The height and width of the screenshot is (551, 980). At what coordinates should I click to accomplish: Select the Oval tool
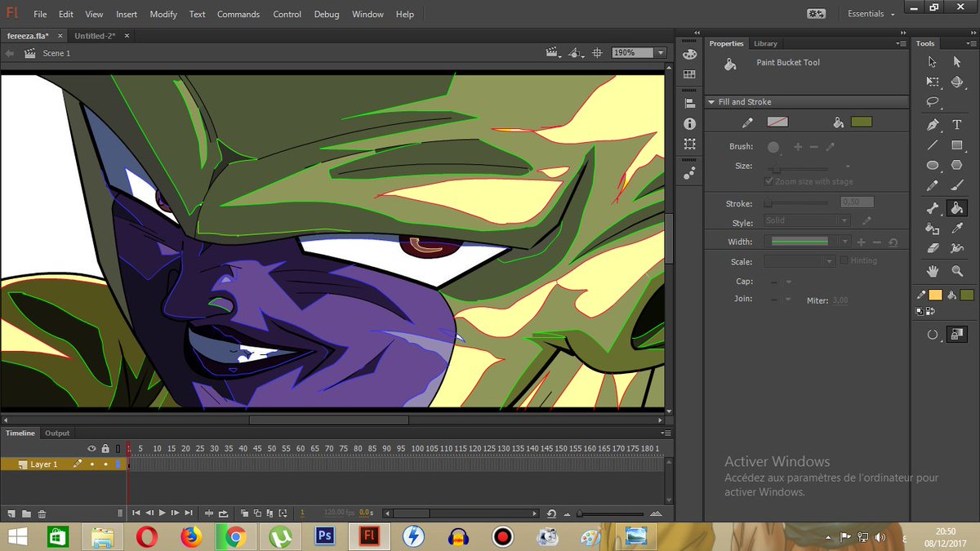click(933, 166)
